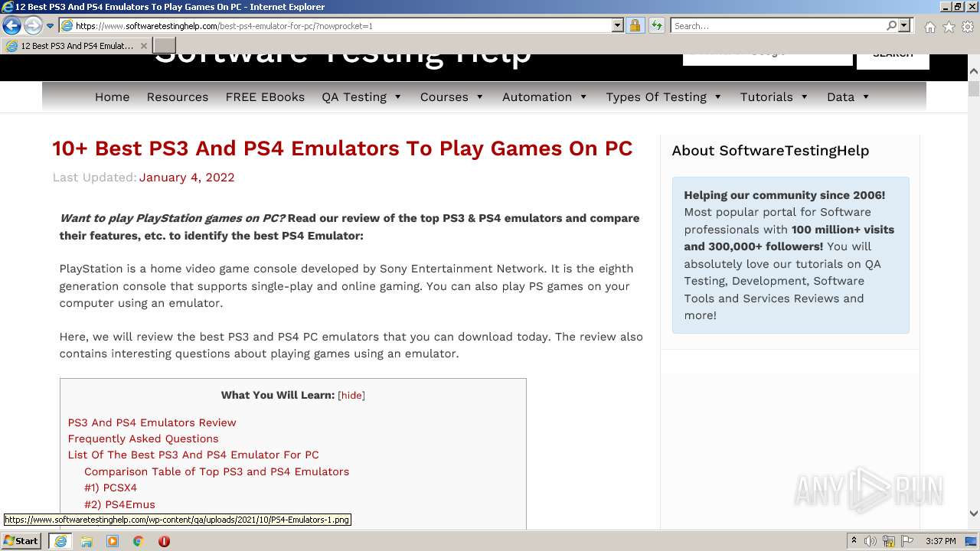Click the scroll up arrow
Screen dimensions: 980x551
[974, 71]
